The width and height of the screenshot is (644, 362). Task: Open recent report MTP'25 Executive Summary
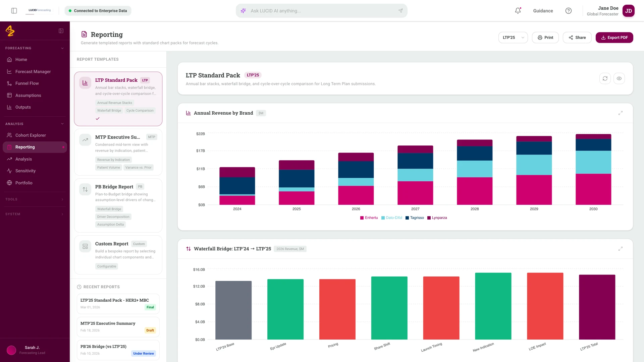click(x=118, y=327)
